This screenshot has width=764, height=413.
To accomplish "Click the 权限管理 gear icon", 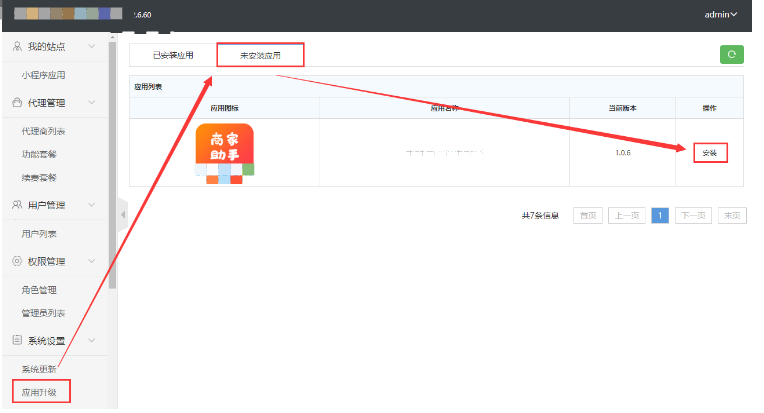I will pos(17,261).
